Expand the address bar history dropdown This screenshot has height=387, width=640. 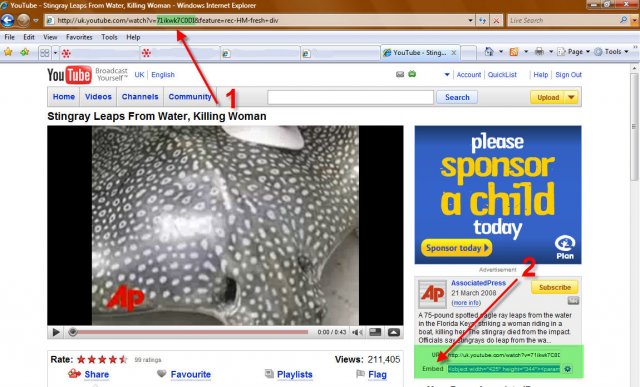[470, 20]
